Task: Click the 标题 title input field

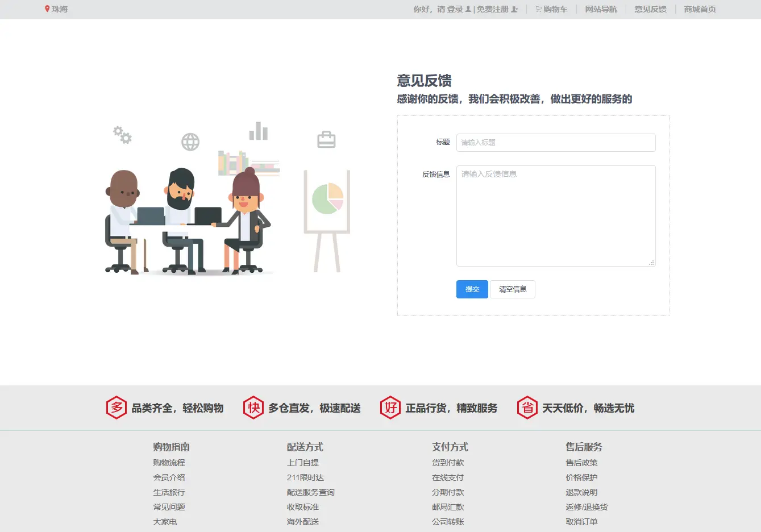Action: (x=555, y=142)
